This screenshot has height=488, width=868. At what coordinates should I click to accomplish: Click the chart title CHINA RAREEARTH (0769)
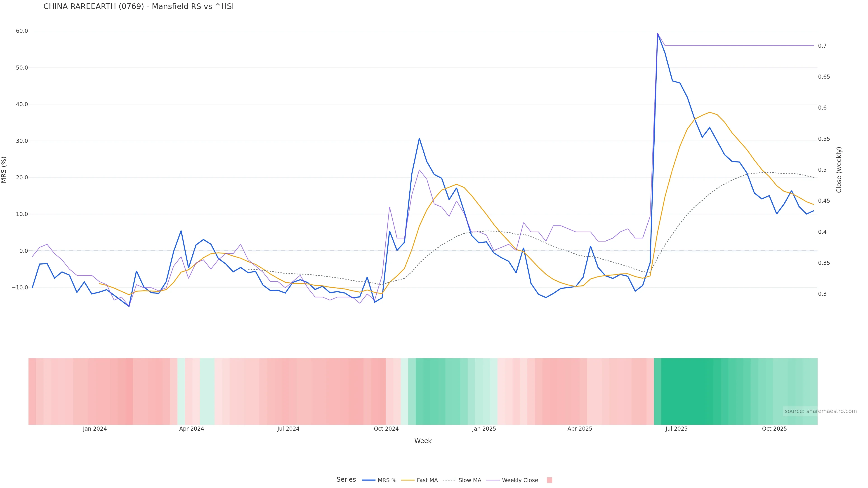pos(139,7)
